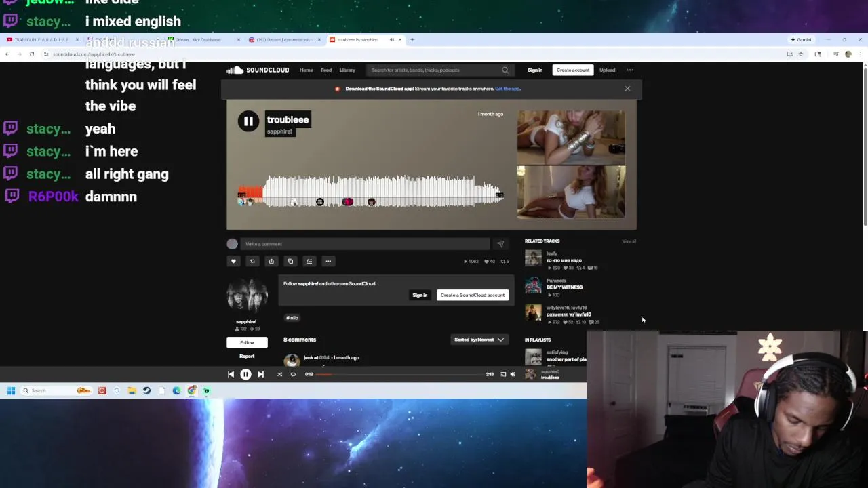Open the sapphire! profile avatar
868x488 pixels.
click(x=247, y=296)
